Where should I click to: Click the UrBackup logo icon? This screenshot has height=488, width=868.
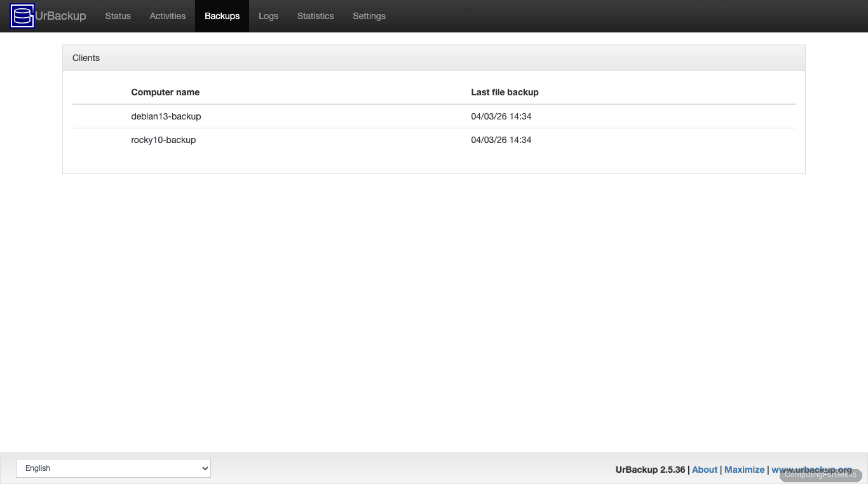pyautogui.click(x=22, y=16)
